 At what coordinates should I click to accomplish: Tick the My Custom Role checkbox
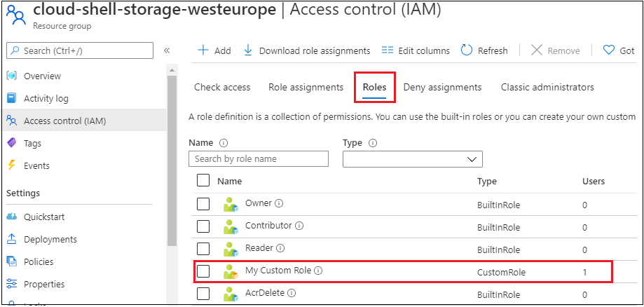tap(203, 271)
